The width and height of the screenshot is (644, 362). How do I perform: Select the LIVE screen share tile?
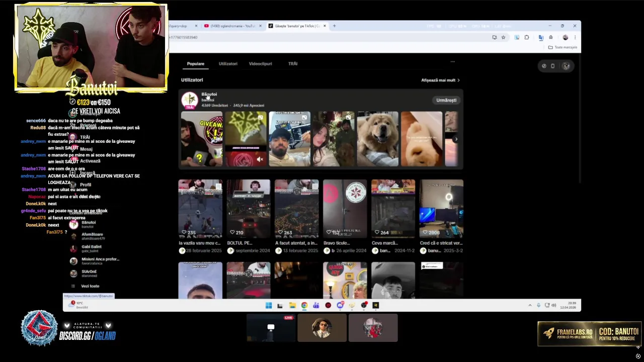(x=271, y=328)
